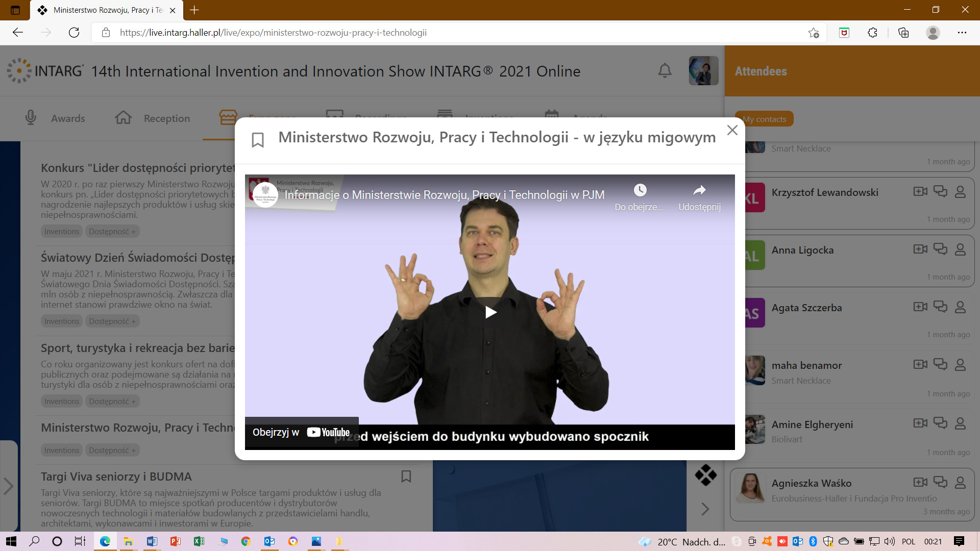This screenshot has width=980, height=551.
Task: Add page to favorites star icon
Action: (814, 33)
